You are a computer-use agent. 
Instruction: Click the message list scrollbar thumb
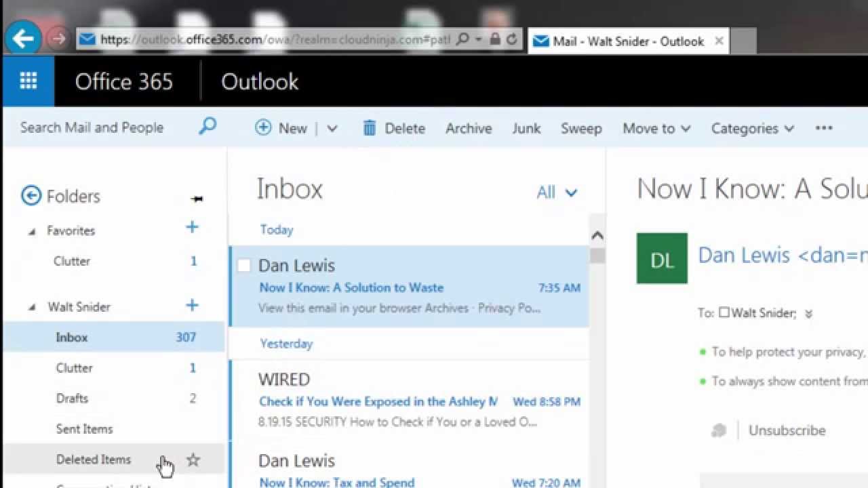[x=597, y=256]
